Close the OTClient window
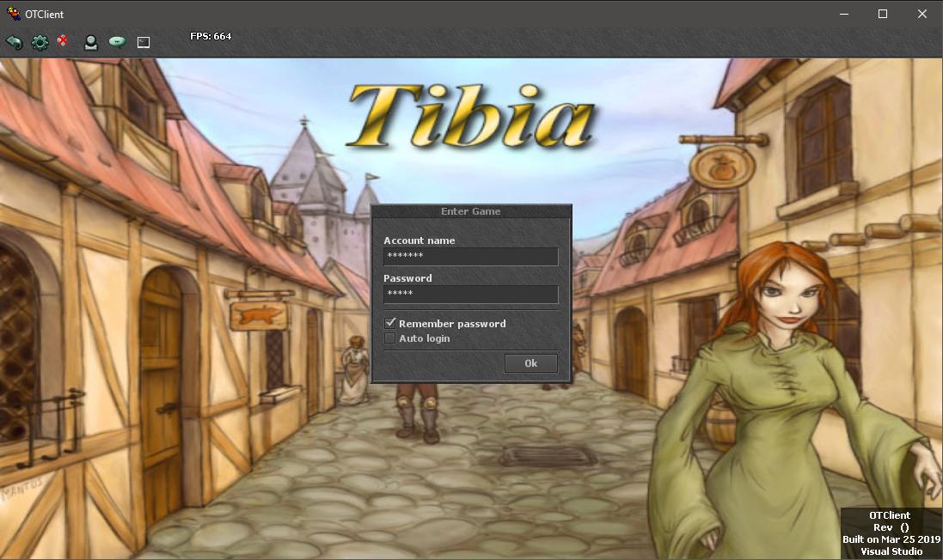This screenshot has width=943, height=560. coord(922,14)
